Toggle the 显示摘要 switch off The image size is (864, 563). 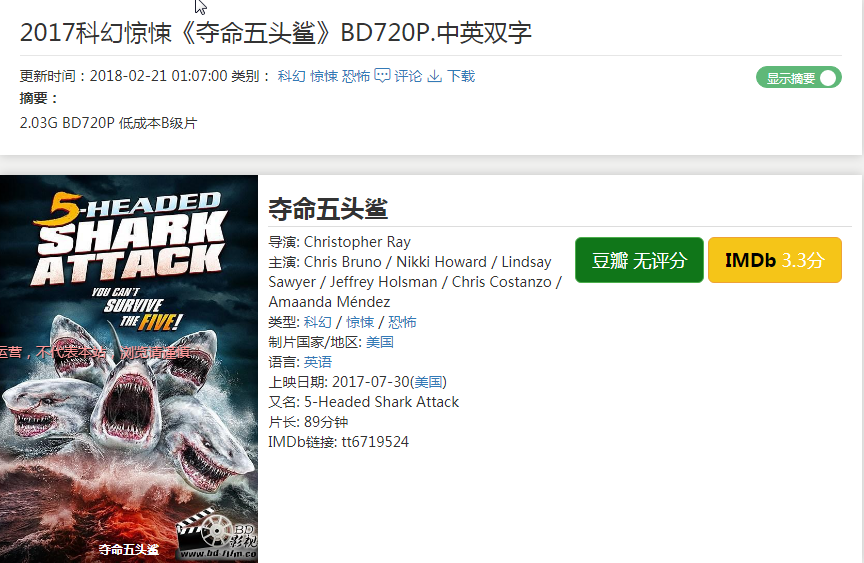coord(798,78)
